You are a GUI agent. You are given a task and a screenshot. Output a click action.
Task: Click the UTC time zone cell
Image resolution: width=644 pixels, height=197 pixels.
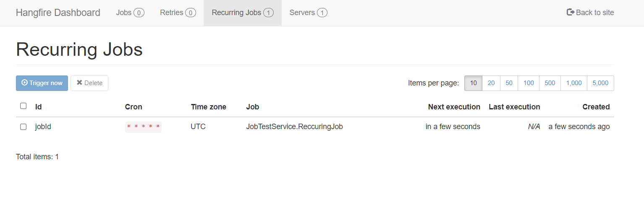pyautogui.click(x=198, y=127)
